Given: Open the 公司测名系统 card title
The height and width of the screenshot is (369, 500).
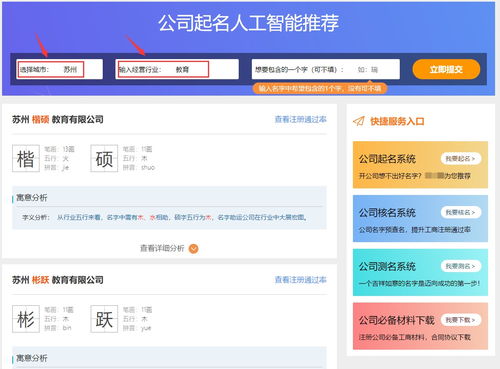Looking at the screenshot, I should pyautogui.click(x=387, y=266).
